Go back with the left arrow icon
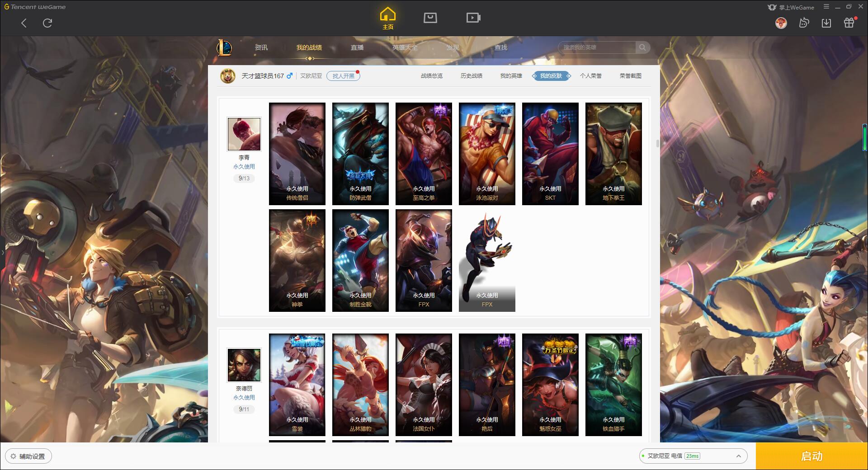 [24, 23]
